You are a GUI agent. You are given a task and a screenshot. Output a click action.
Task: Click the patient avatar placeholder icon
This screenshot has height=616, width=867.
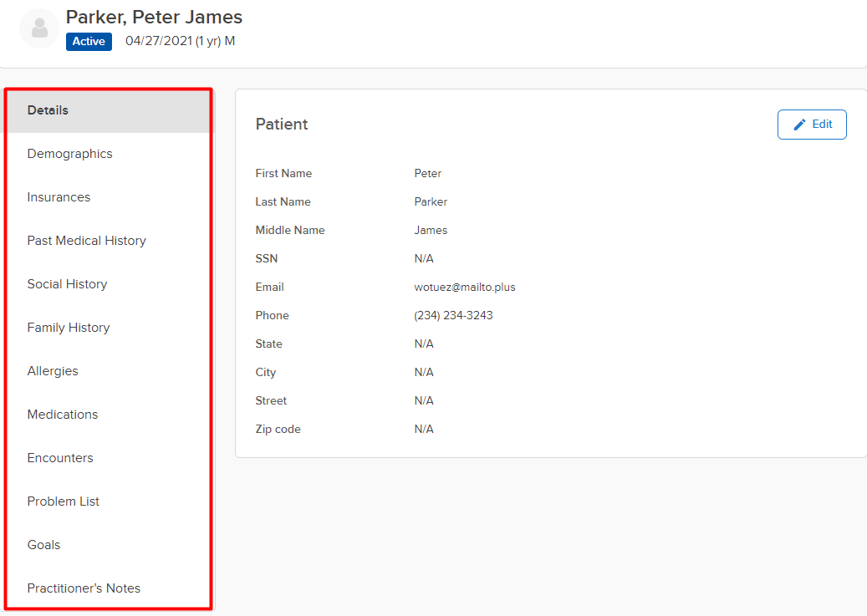click(39, 29)
